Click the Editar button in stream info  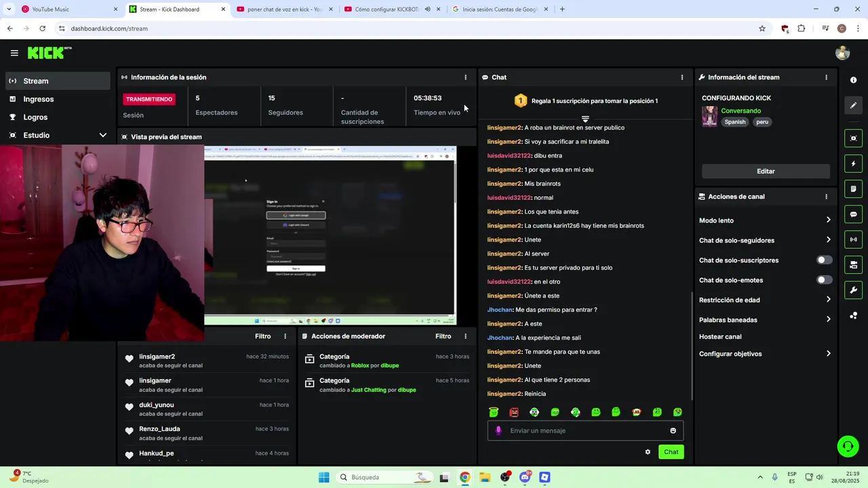click(766, 171)
